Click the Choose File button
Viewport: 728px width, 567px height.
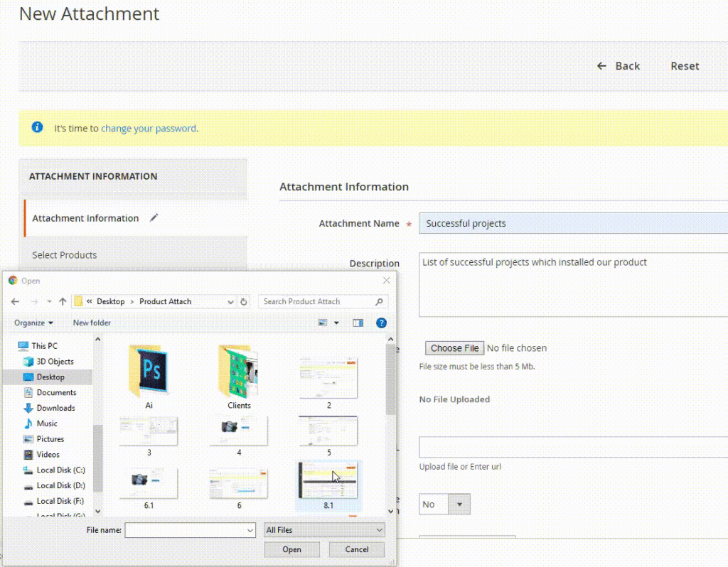(x=454, y=348)
